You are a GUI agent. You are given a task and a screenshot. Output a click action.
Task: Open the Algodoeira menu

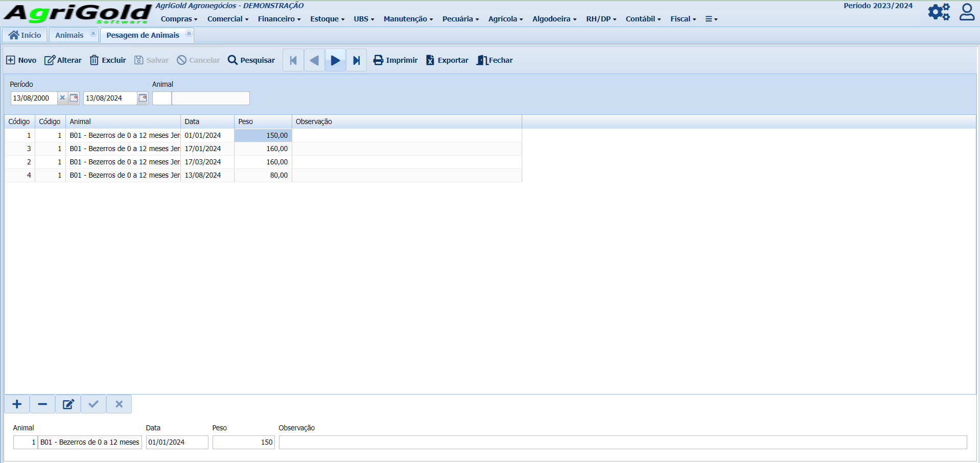pyautogui.click(x=554, y=19)
